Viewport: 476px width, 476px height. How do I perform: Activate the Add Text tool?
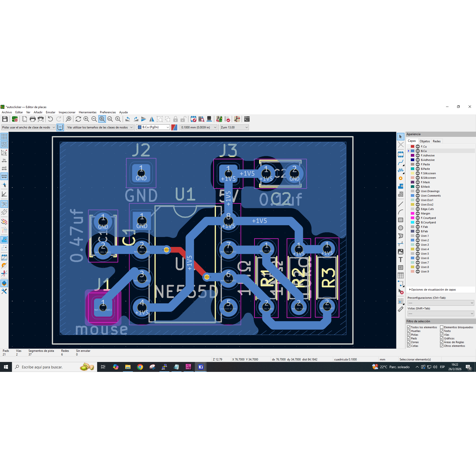[x=400, y=260]
